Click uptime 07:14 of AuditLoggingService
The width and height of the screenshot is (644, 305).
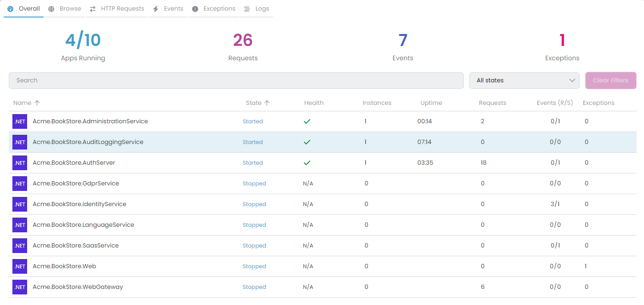point(424,142)
